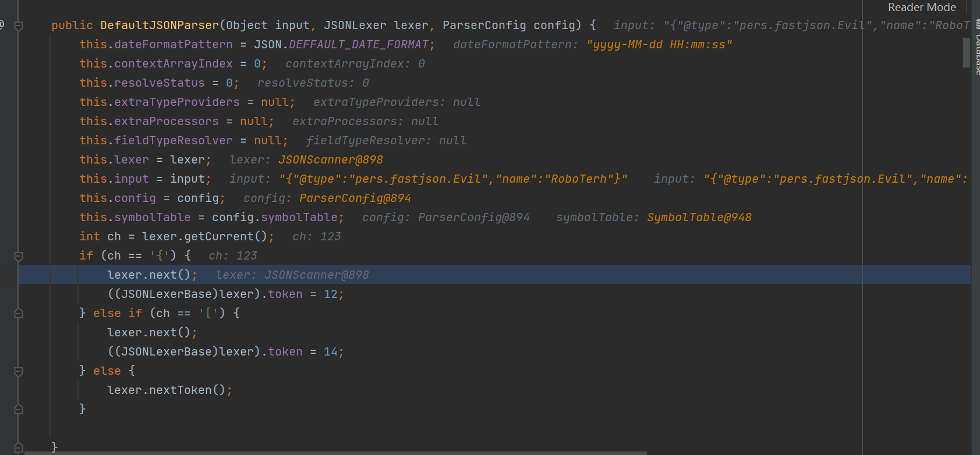Toggle Reader Mode for this file

(x=921, y=8)
